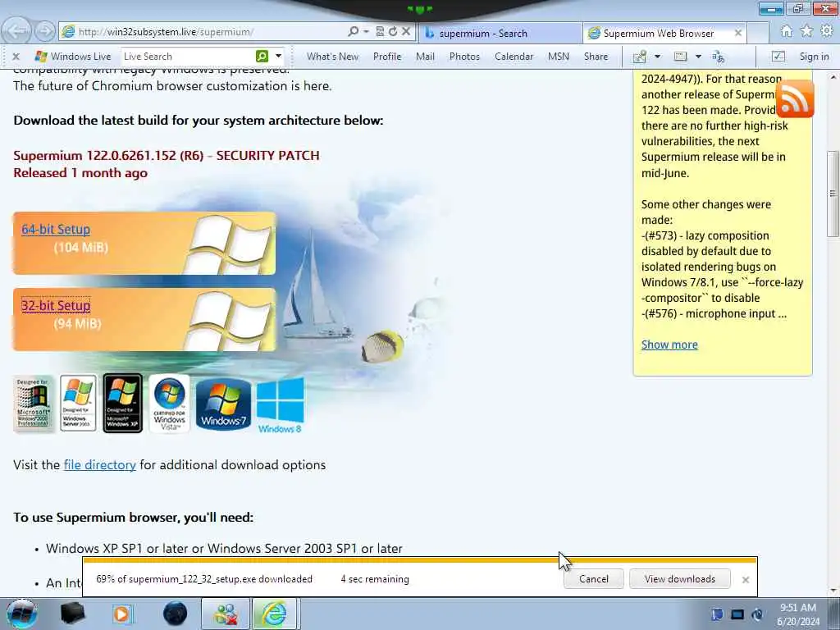Click the blog/share picture toolbar icon
Image resolution: width=840 pixels, height=630 pixels.
pos(640,57)
